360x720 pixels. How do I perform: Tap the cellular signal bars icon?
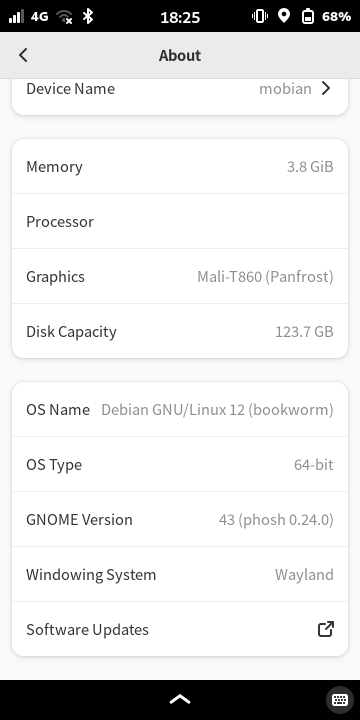[16, 17]
